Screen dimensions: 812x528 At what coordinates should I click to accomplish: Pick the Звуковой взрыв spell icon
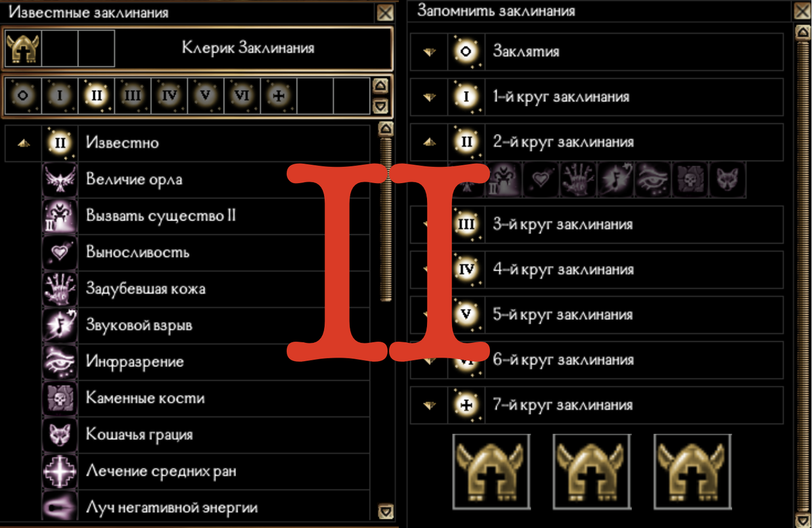60,326
